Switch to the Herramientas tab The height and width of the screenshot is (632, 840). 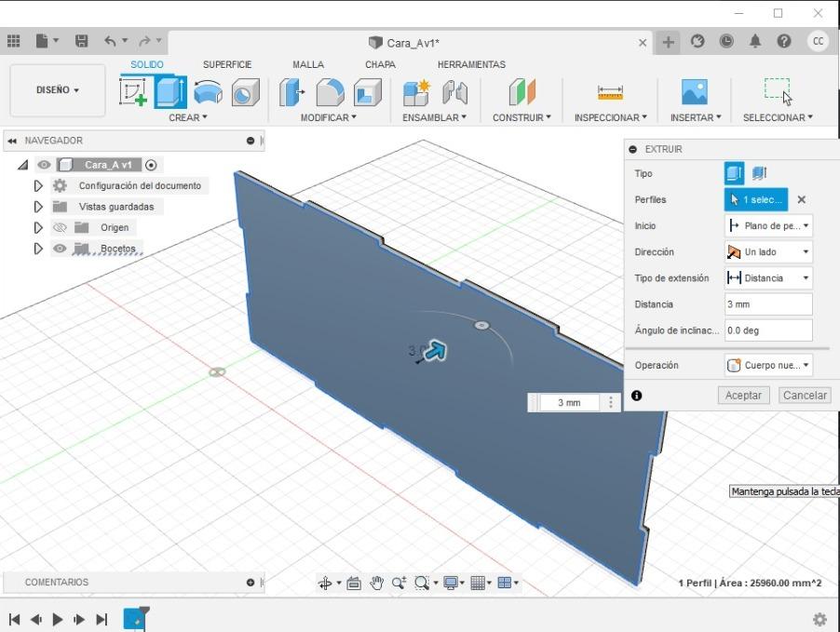[471, 64]
